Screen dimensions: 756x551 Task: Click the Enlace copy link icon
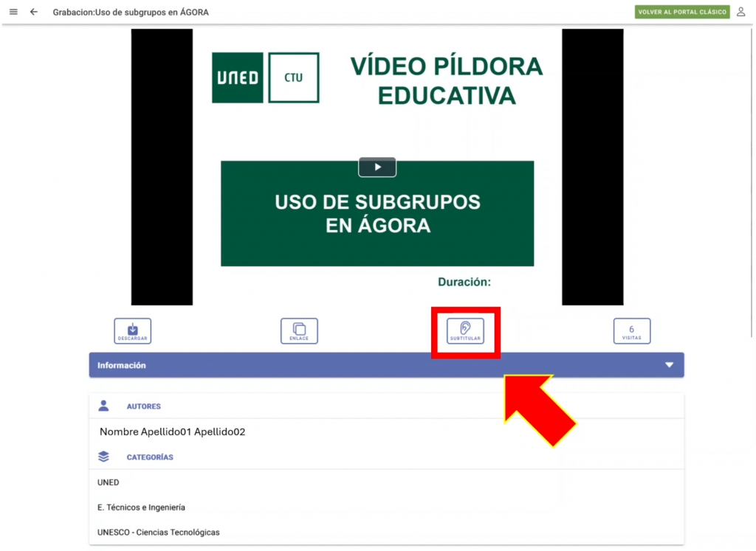point(299,331)
